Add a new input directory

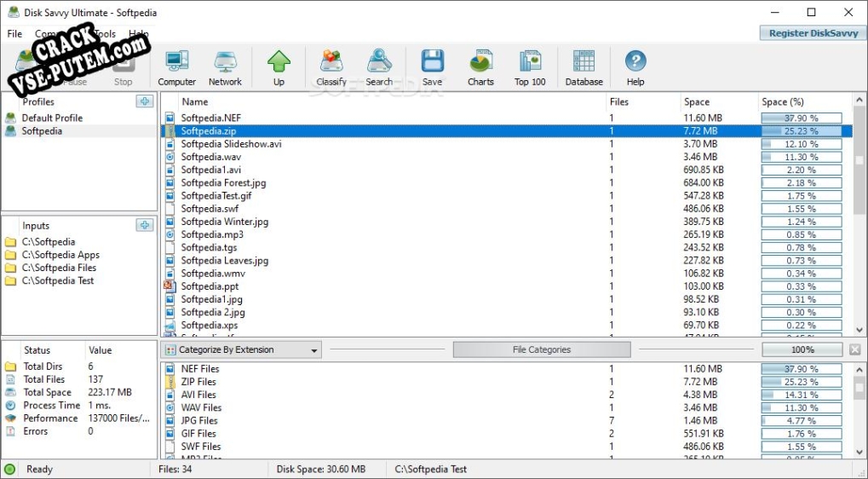[x=144, y=225]
